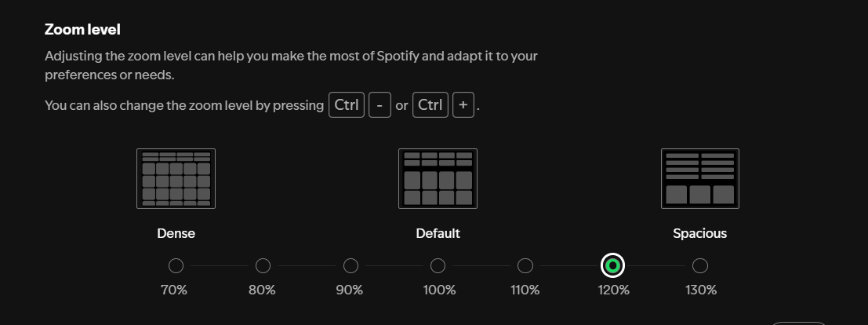The image size is (868, 325).
Task: Select the Default layout preview icon
Action: (x=438, y=178)
